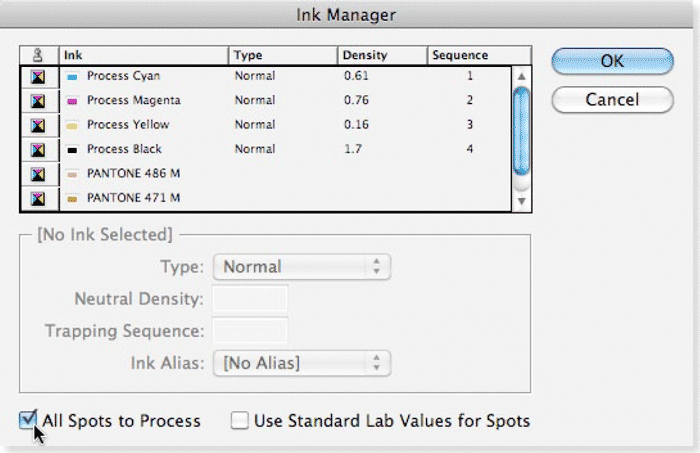This screenshot has height=453, width=700.
Task: Enable Use Standard Lab Values for Spots
Action: (x=240, y=421)
